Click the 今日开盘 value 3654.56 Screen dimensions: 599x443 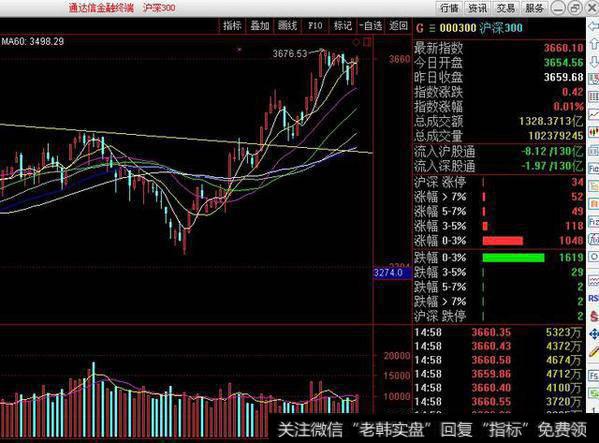563,63
